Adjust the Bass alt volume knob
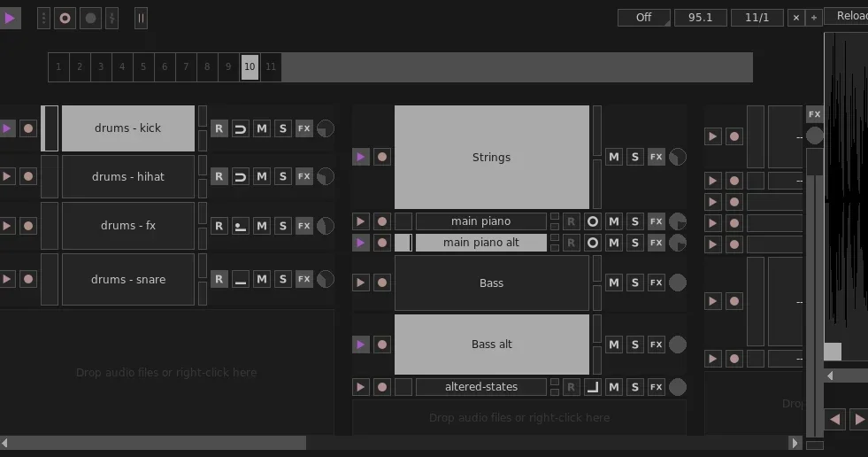Viewport: 868px width, 457px height. [678, 345]
